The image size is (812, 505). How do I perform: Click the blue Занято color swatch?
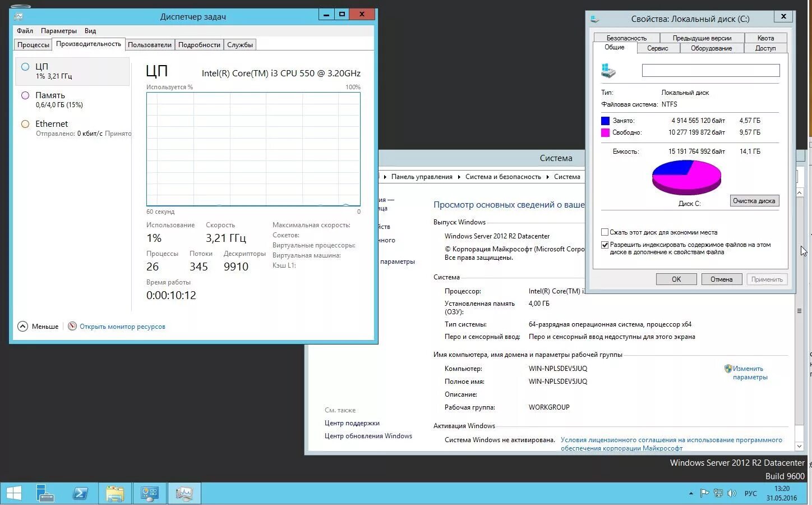point(605,121)
